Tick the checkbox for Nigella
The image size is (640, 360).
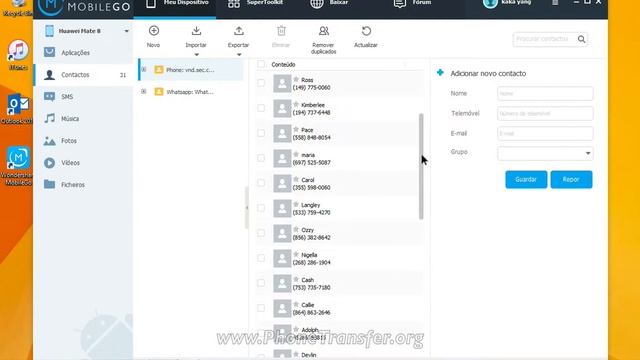[x=261, y=258]
